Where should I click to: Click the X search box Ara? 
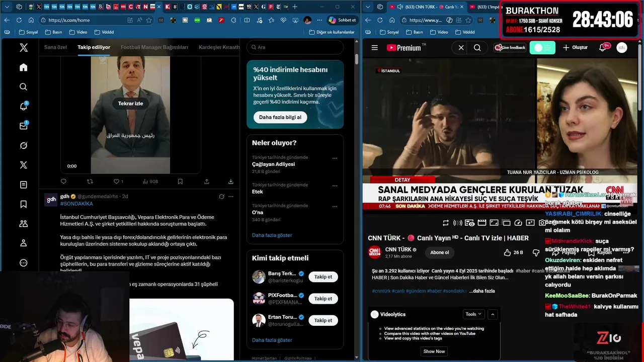[x=295, y=47]
